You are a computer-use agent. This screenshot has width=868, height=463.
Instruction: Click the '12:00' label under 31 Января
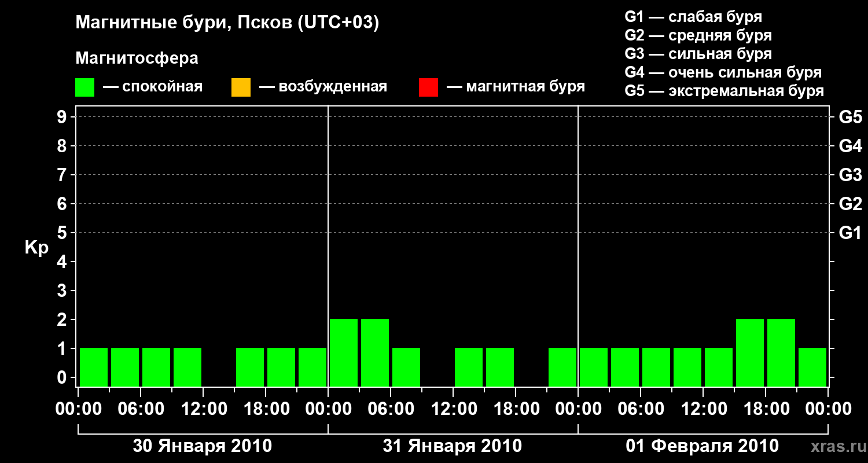coord(454,409)
